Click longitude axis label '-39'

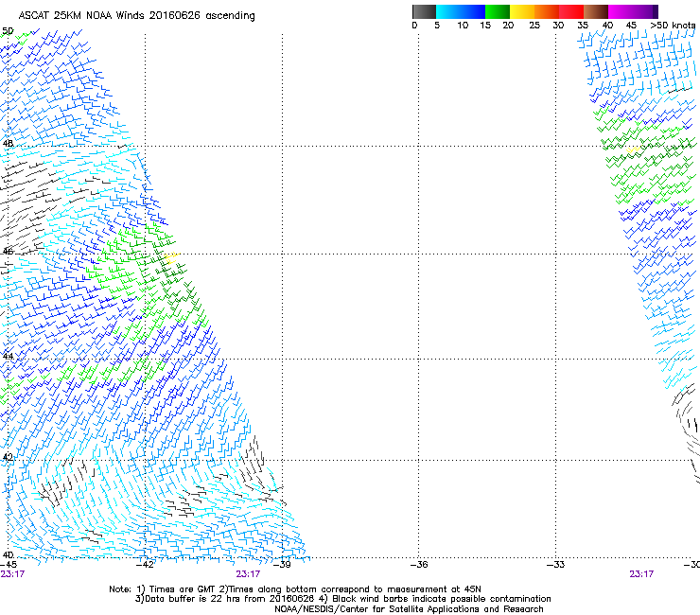click(282, 565)
